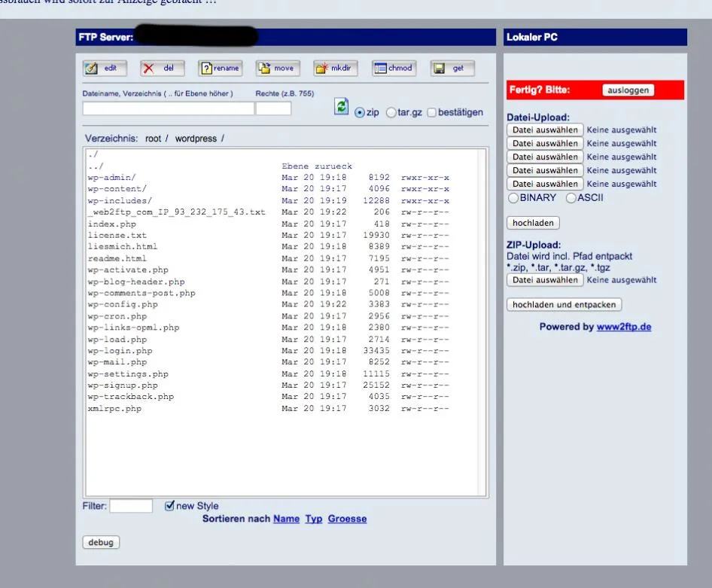Click the hochladen button

coord(533,223)
